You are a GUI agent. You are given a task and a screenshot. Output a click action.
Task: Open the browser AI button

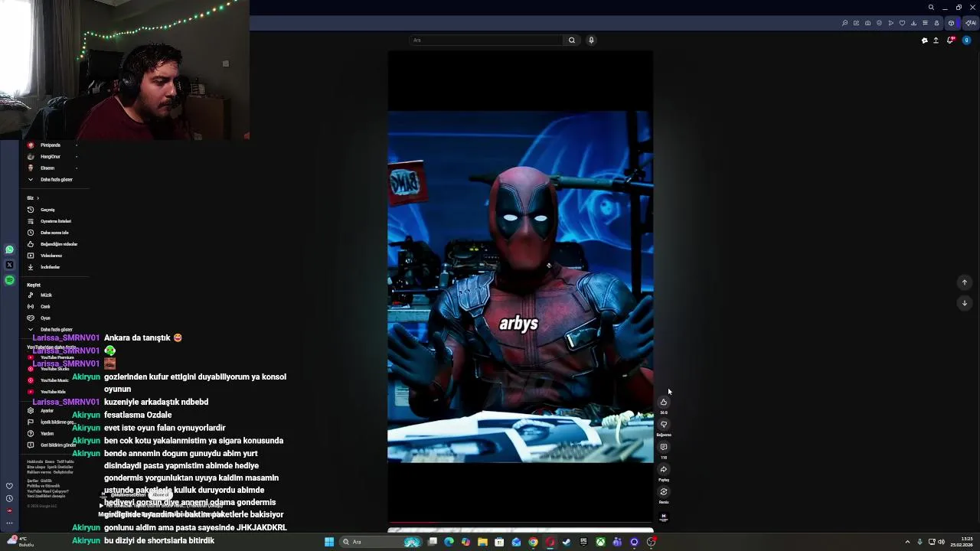click(x=971, y=23)
